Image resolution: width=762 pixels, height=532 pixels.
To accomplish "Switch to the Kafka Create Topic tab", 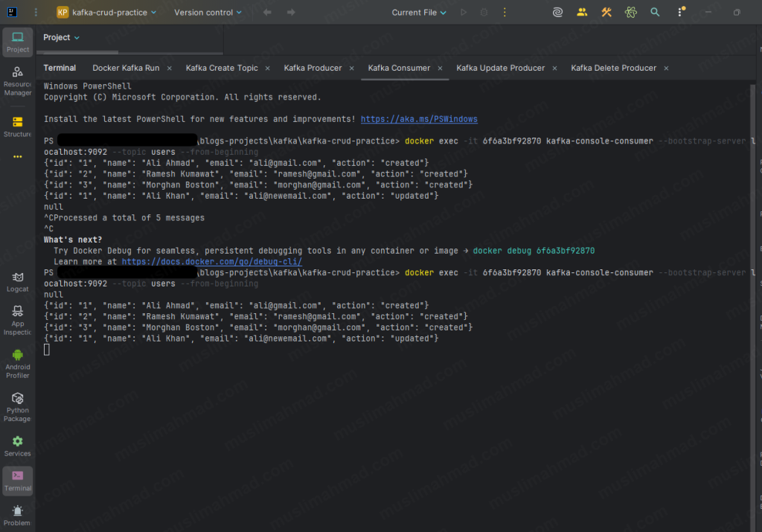I will pyautogui.click(x=222, y=68).
